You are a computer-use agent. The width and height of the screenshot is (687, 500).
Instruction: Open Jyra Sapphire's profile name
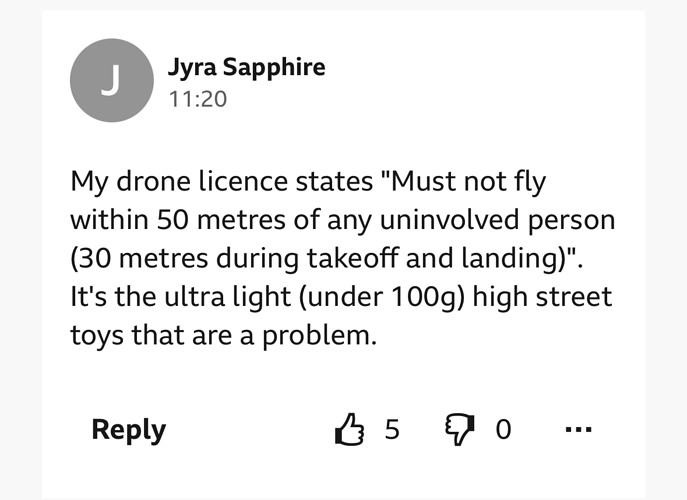coord(247,67)
